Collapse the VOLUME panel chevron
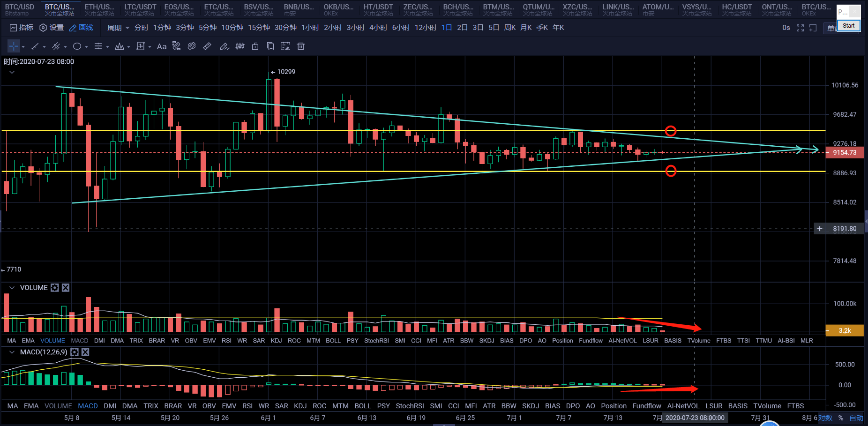The image size is (868, 426). click(x=12, y=288)
